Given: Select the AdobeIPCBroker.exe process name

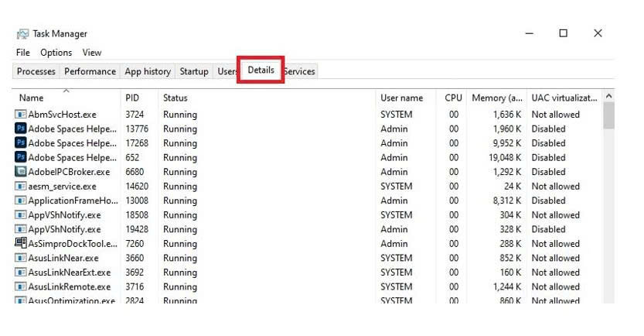Looking at the screenshot, I should (x=69, y=172).
